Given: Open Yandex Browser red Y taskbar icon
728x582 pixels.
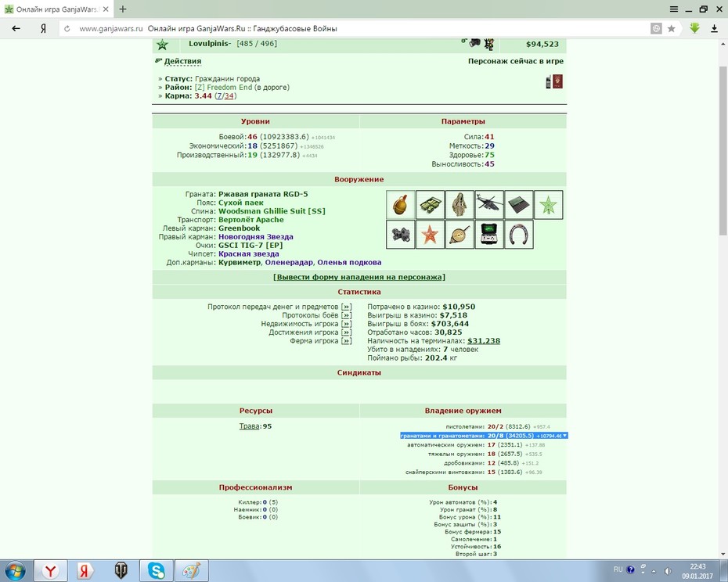Looking at the screenshot, I should click(x=51, y=571).
